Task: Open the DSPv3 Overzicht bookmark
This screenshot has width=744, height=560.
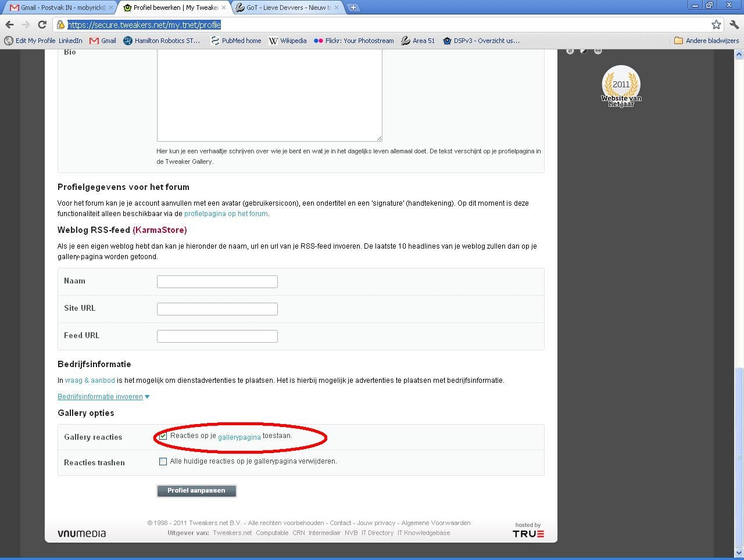Action: [x=481, y=41]
